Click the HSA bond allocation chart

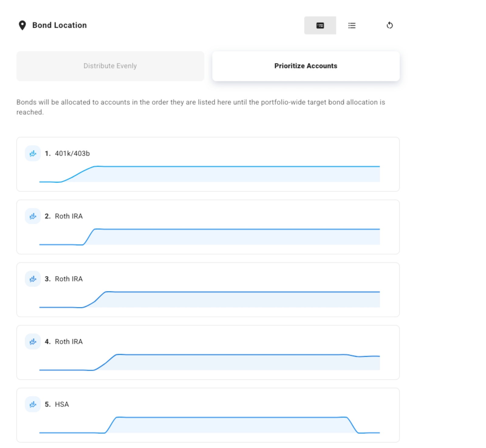[210, 425]
